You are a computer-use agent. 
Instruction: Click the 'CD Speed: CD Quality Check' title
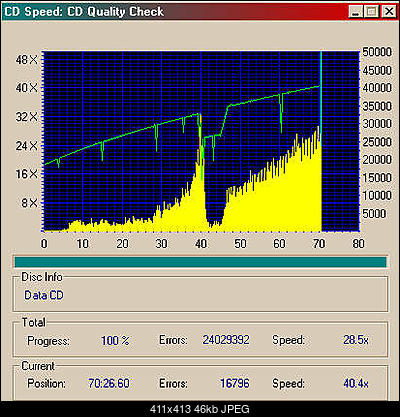pos(84,12)
